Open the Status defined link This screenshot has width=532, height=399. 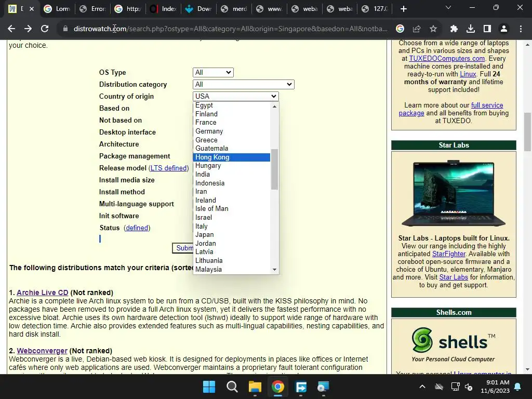tap(137, 228)
